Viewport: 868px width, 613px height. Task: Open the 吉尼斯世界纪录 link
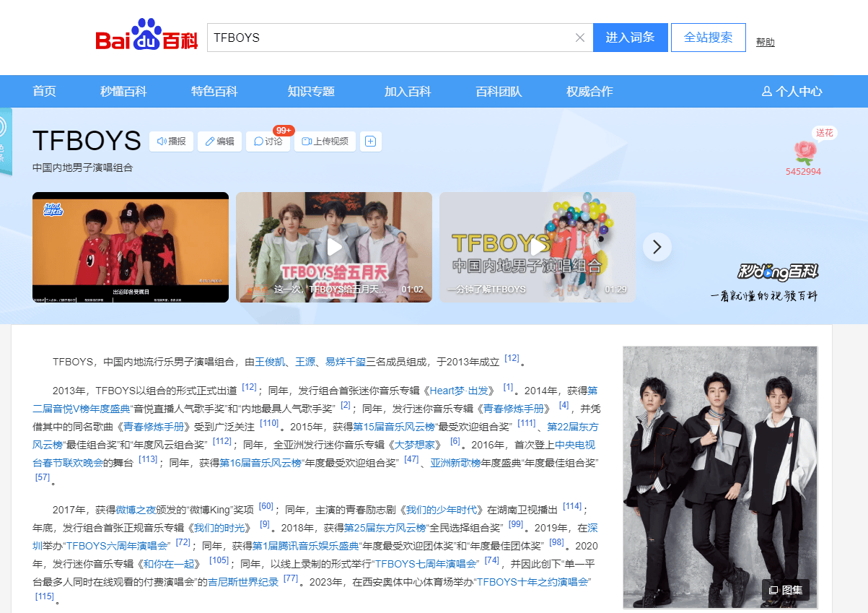click(x=243, y=582)
